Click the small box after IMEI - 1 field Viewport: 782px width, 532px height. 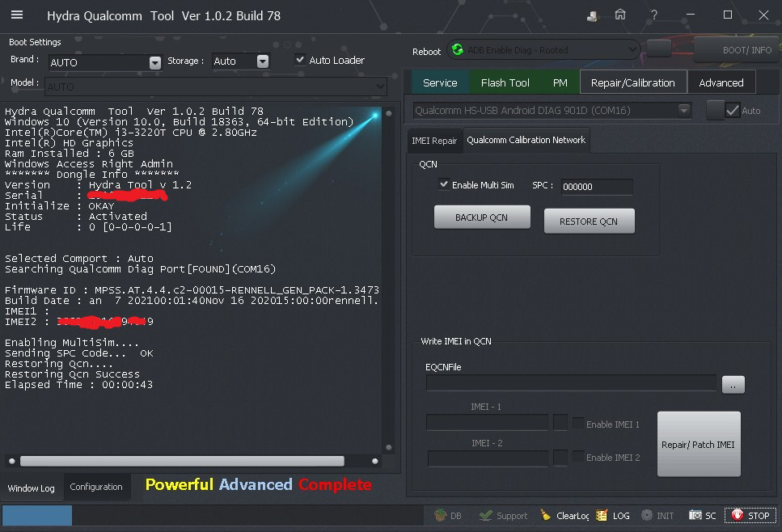coord(560,422)
